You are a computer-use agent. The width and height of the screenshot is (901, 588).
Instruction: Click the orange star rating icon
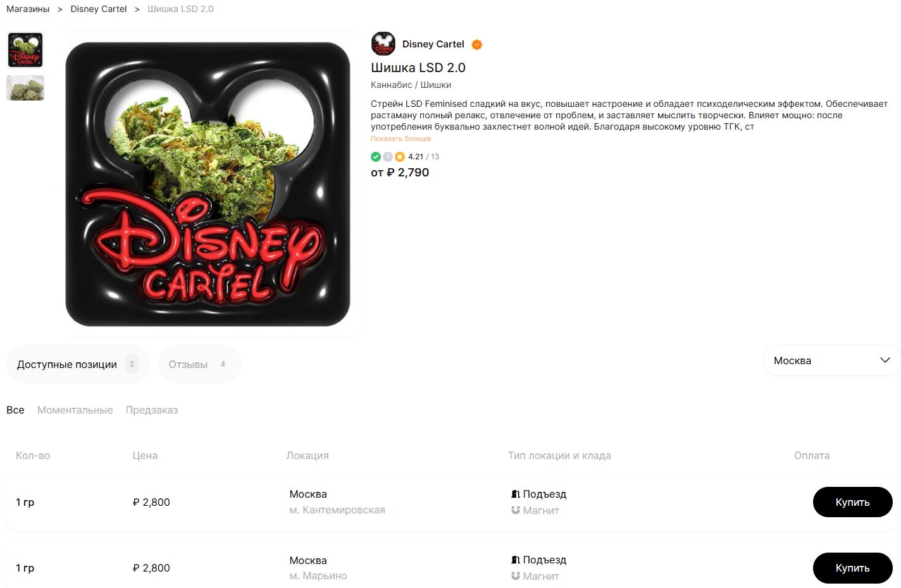[x=400, y=157]
